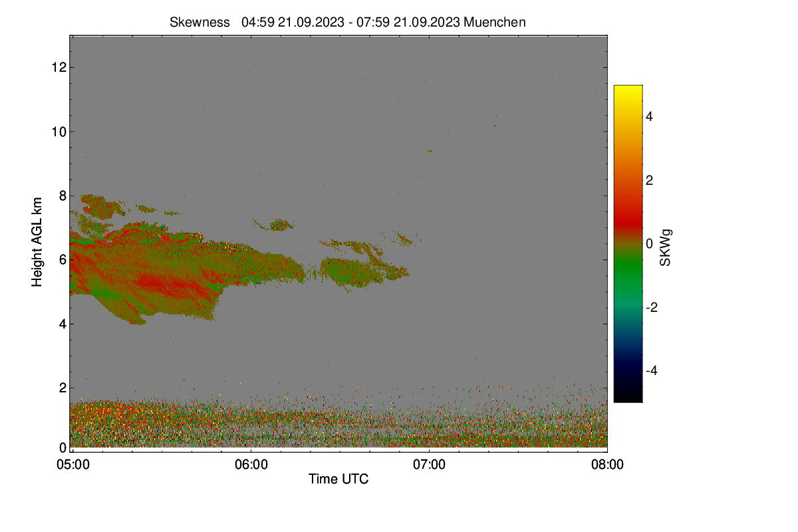Click the 08:00 time axis label
This screenshot has height=532, width=798.
click(x=607, y=464)
